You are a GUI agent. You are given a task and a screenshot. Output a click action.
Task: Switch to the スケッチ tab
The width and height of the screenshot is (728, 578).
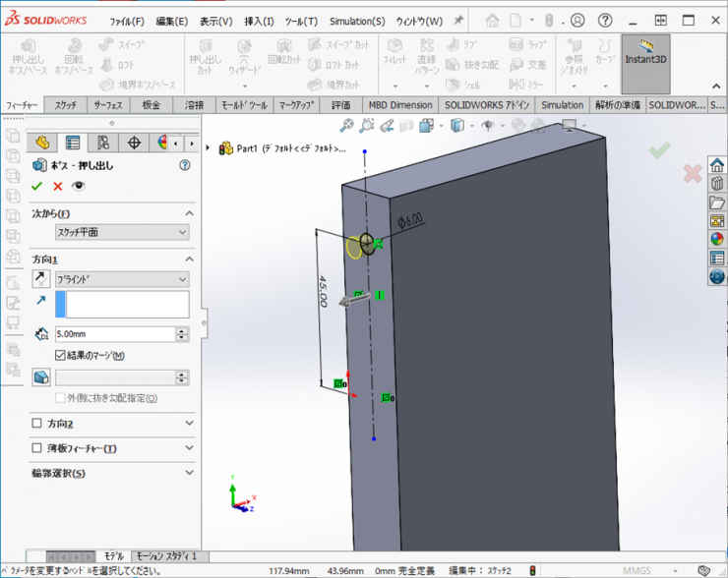[x=66, y=105]
